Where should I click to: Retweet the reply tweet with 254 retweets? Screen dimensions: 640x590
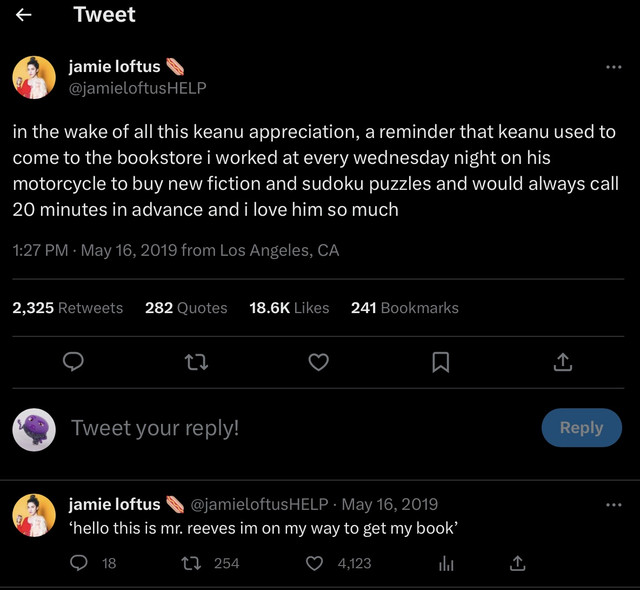point(191,563)
